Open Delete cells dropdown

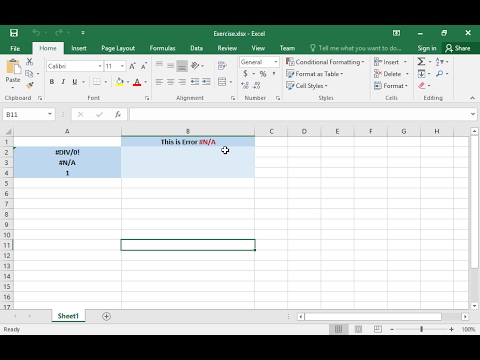pos(407,74)
